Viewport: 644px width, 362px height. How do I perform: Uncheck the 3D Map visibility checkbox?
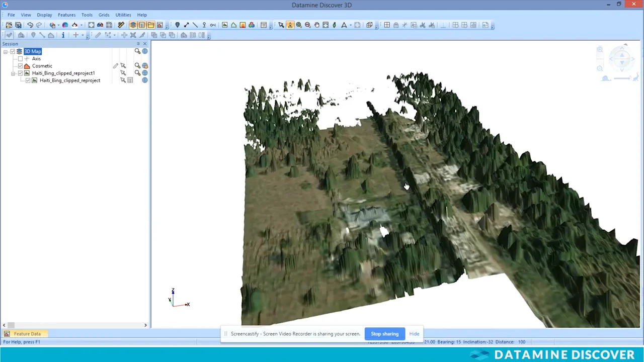coord(13,51)
